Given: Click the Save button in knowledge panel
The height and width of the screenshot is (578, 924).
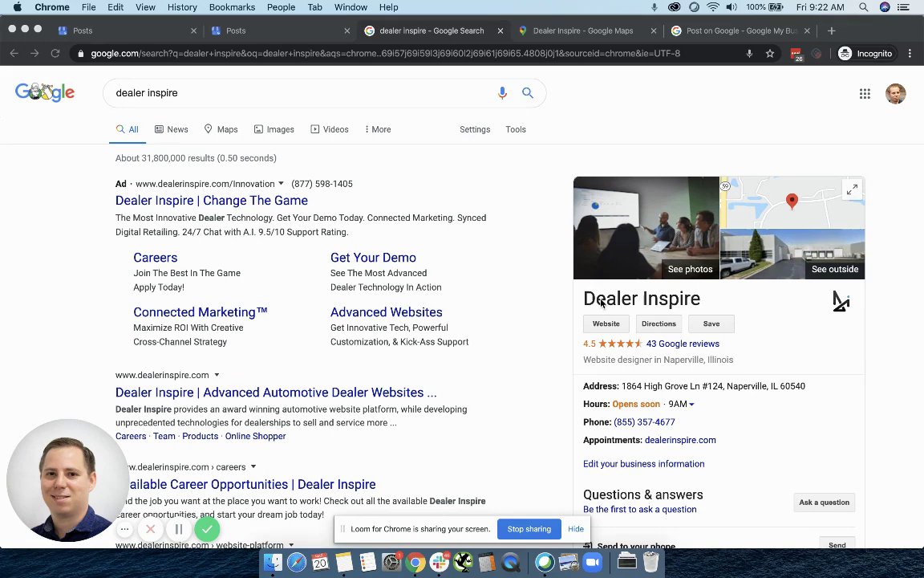Looking at the screenshot, I should 711,324.
